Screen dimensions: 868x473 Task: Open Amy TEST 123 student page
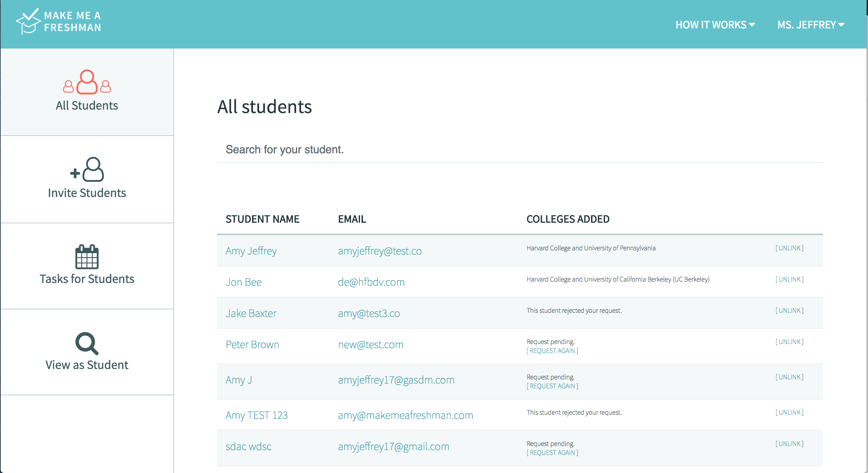coord(257,415)
